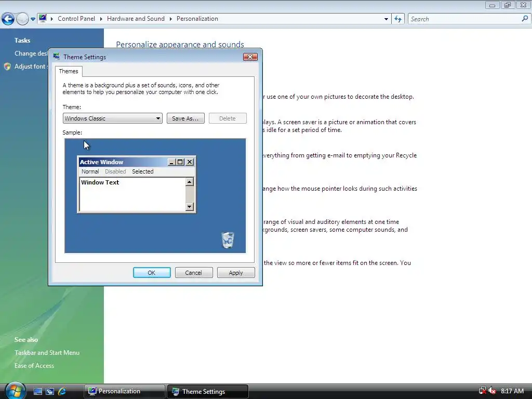Open the recent pages dropdown arrow

[x=33, y=19]
